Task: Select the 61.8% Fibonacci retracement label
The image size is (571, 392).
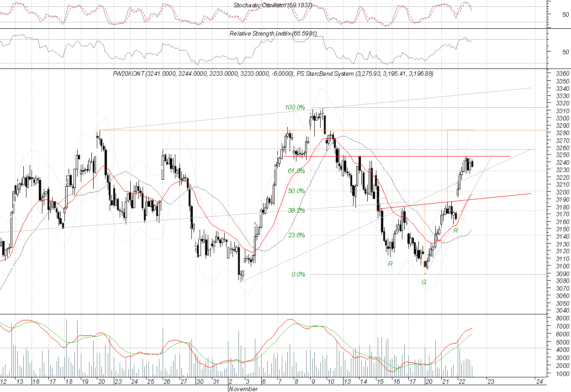Action: (296, 170)
